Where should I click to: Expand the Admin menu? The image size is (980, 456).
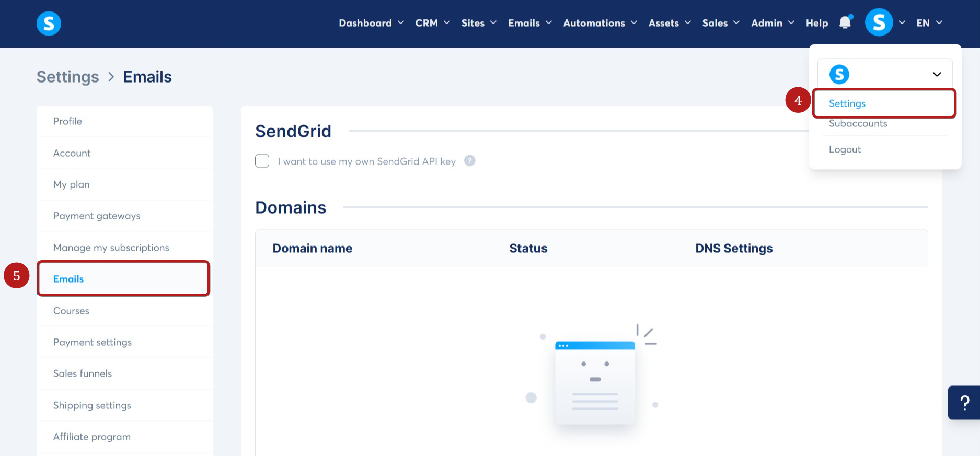pos(773,23)
